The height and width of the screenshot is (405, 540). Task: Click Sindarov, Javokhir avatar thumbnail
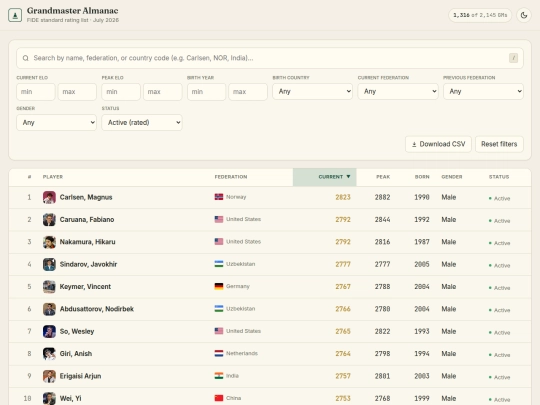tap(49, 264)
